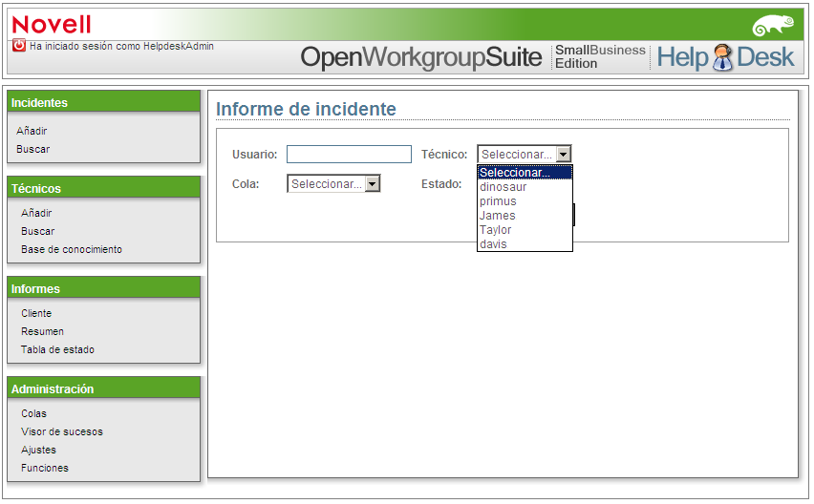Click the Estado label
This screenshot has height=504, width=814.
tap(441, 184)
